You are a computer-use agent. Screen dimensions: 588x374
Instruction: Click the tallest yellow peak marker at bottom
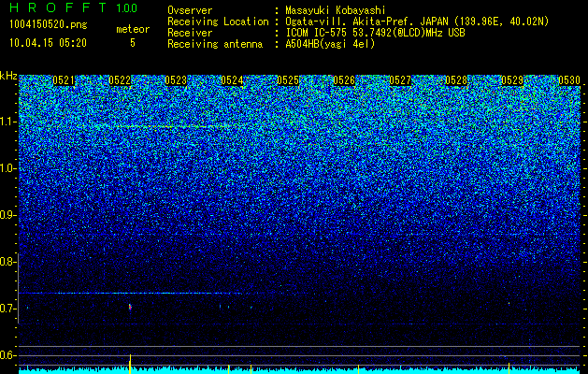(130, 363)
